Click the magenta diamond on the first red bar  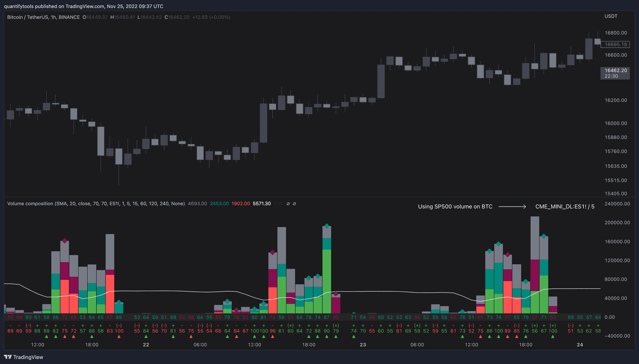(x=65, y=241)
